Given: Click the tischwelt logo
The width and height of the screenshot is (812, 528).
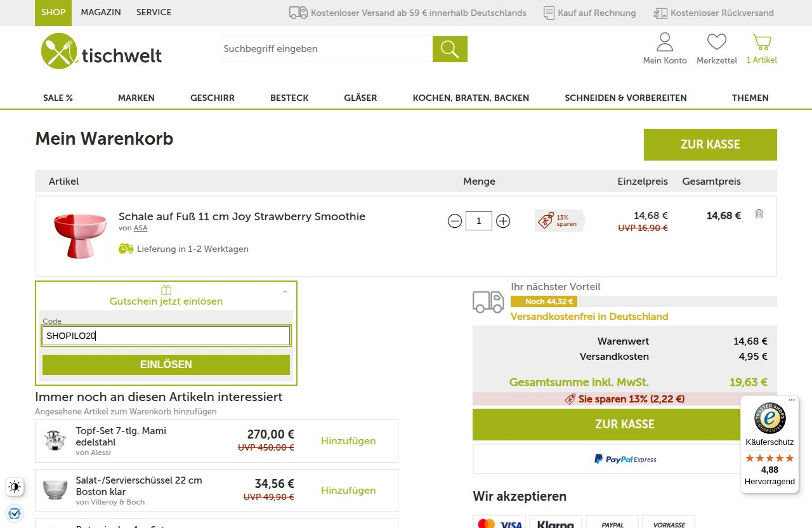Looking at the screenshot, I should (101, 51).
